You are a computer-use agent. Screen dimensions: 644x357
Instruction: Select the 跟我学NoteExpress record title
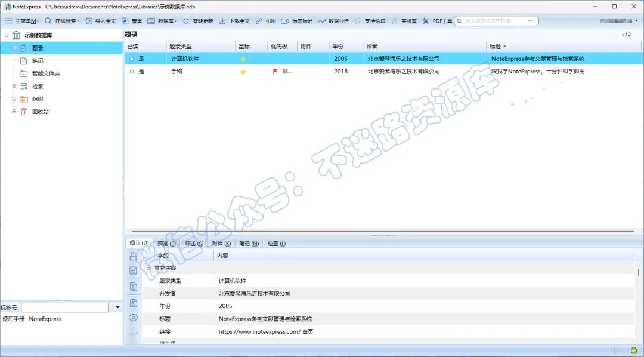(538, 72)
